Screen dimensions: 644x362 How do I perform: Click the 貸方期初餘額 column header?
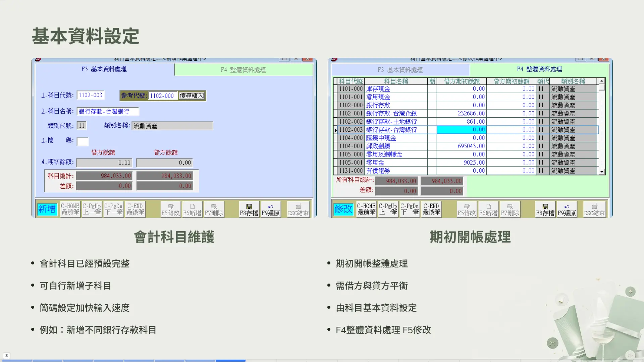point(511,81)
